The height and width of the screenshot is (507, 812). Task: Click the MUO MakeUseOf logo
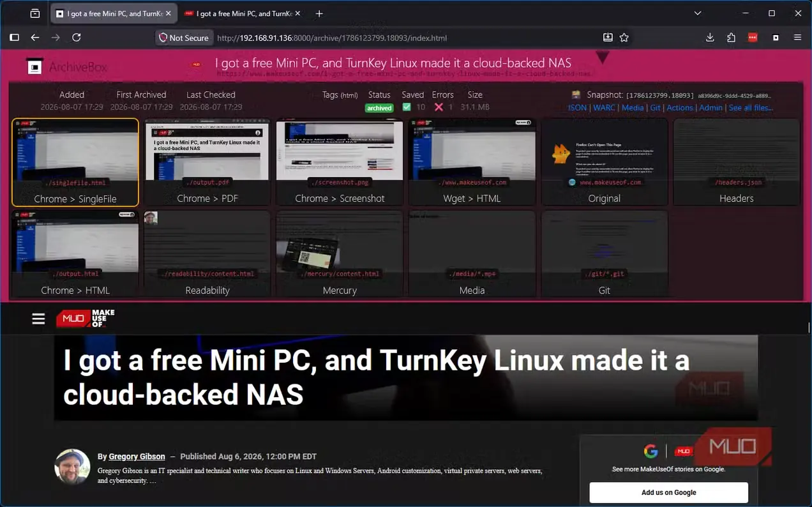(x=86, y=319)
